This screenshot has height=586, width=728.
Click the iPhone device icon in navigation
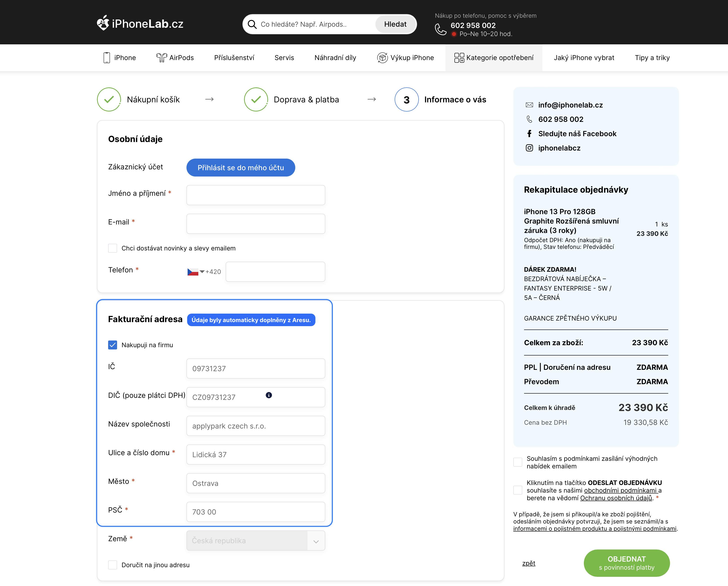tap(107, 58)
